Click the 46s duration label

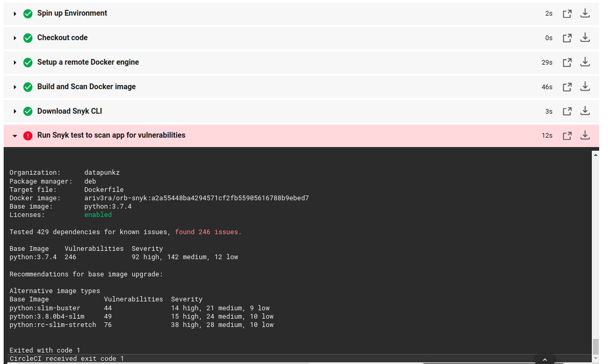point(546,87)
